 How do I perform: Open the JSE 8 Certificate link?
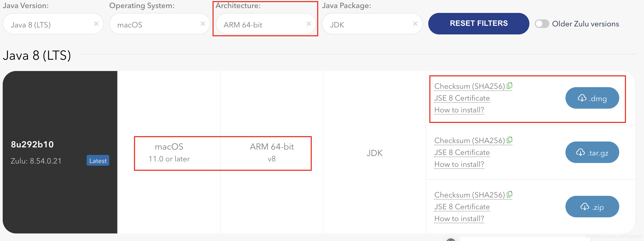(x=462, y=98)
